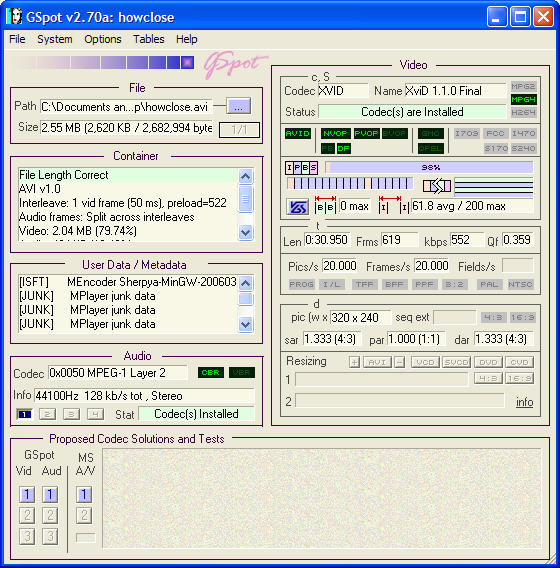Click the VBR audio indicator
Image resolution: width=560 pixels, height=568 pixels.
pyautogui.click(x=242, y=372)
